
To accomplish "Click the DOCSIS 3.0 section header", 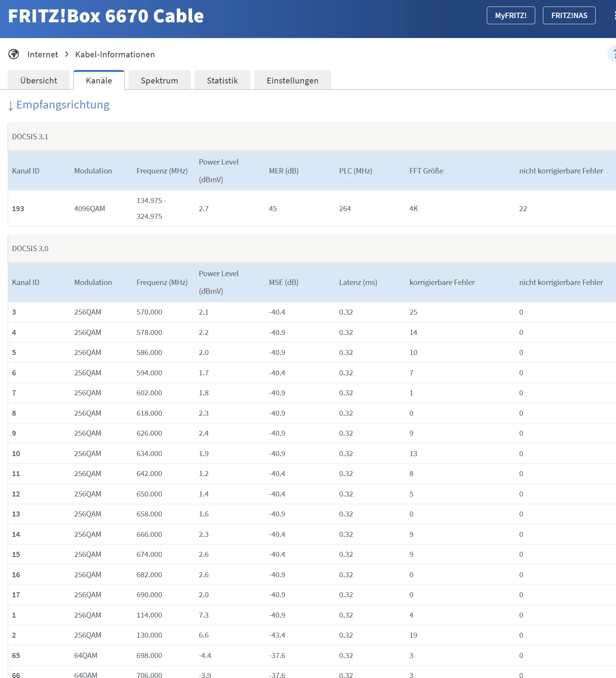I will coord(30,248).
